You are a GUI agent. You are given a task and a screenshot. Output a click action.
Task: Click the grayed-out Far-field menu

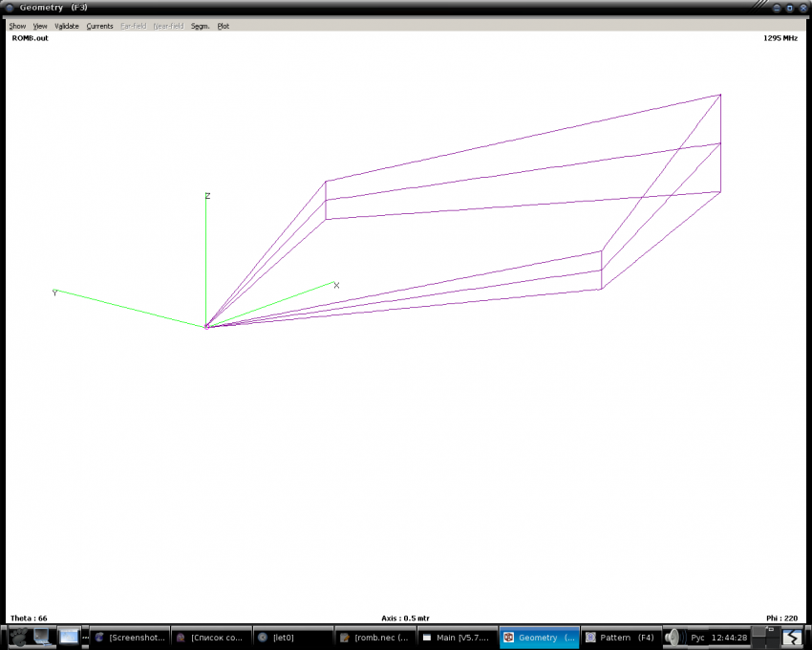point(133,26)
